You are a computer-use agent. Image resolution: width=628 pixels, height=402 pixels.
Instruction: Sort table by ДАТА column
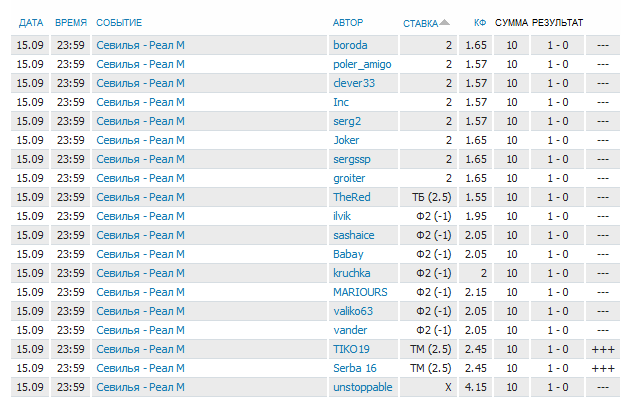point(31,23)
